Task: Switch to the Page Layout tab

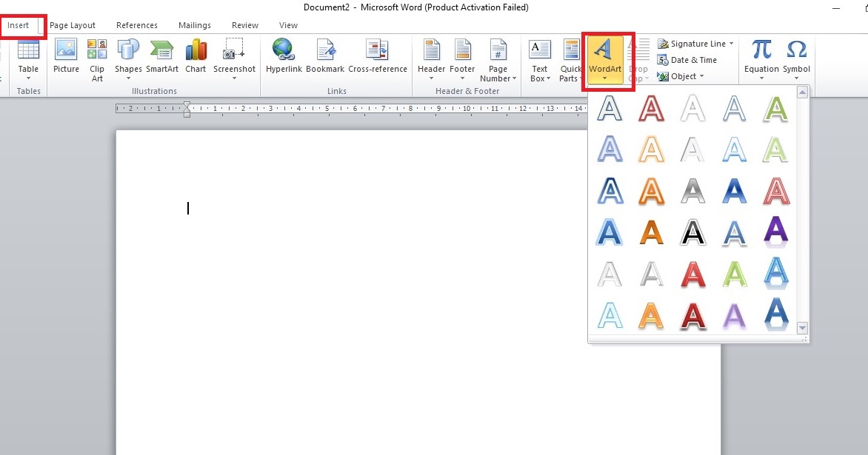Action: pos(73,25)
